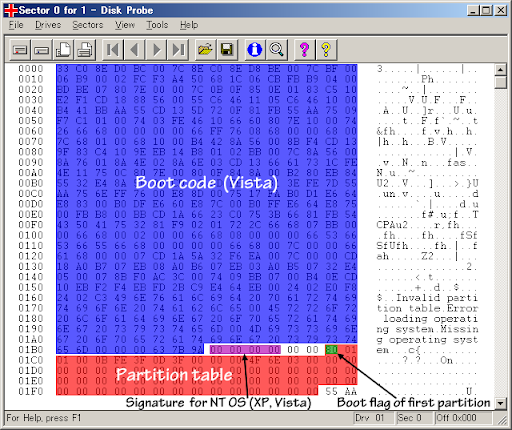Viewport: 512px width, 430px height.
Task: Click ASCII text 'tion table.Error'
Action: pyautogui.click(x=428, y=308)
